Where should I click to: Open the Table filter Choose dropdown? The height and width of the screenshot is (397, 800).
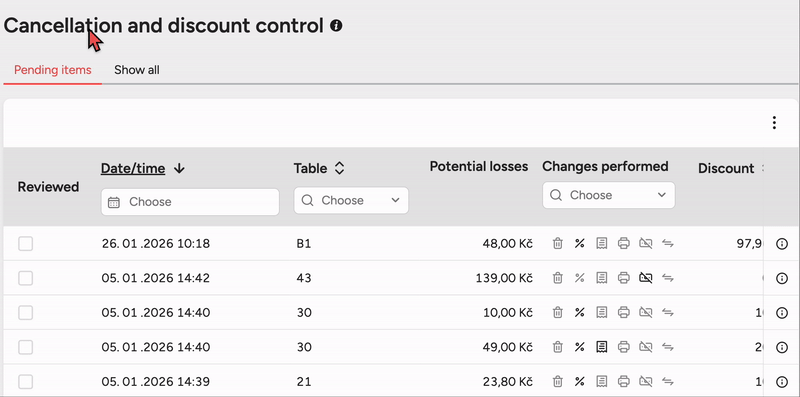(x=351, y=201)
